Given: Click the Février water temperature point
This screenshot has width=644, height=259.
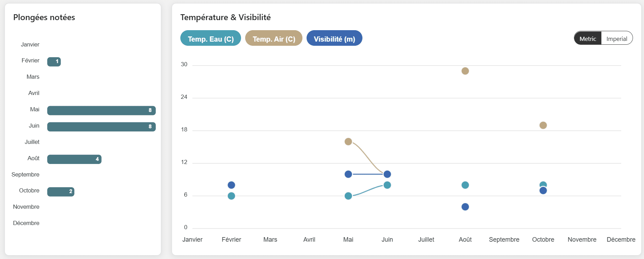Looking at the screenshot, I should pyautogui.click(x=231, y=196).
